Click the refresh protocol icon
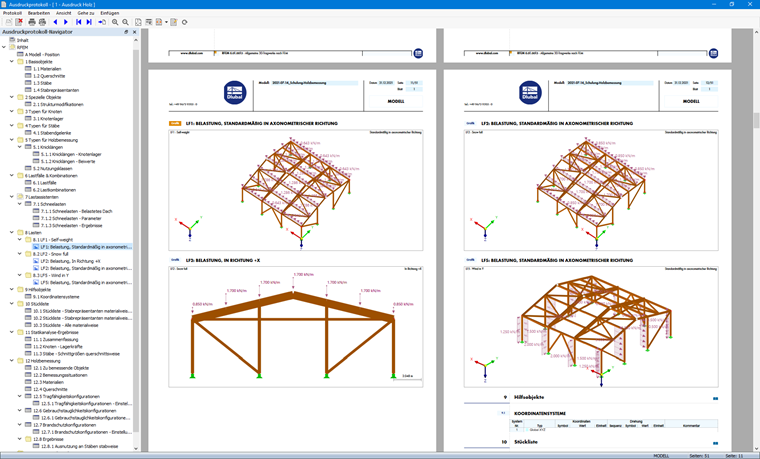 [x=184, y=22]
